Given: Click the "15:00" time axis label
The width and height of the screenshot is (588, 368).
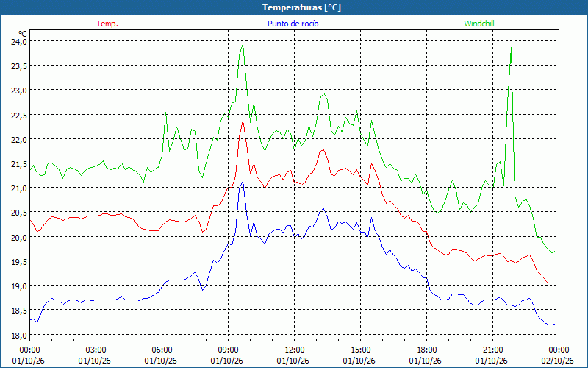Looking at the screenshot, I should coord(360,350).
